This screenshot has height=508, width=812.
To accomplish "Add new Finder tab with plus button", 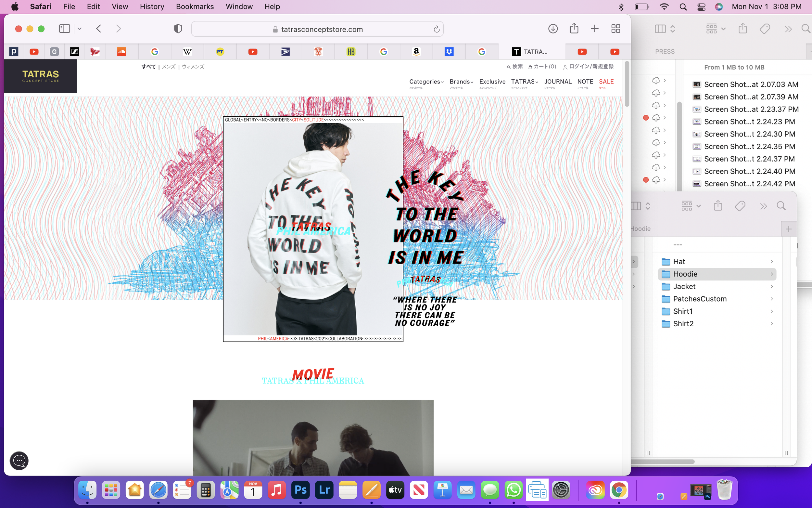I will 789,229.
